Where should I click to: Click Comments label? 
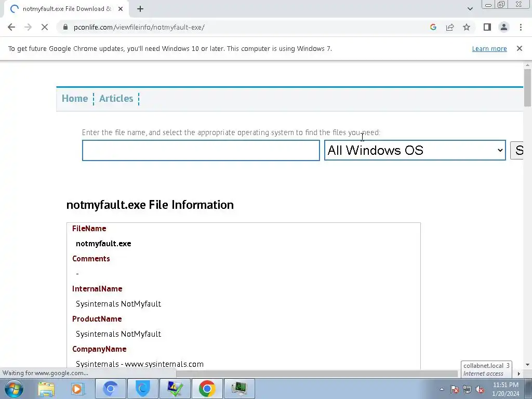pyautogui.click(x=91, y=259)
